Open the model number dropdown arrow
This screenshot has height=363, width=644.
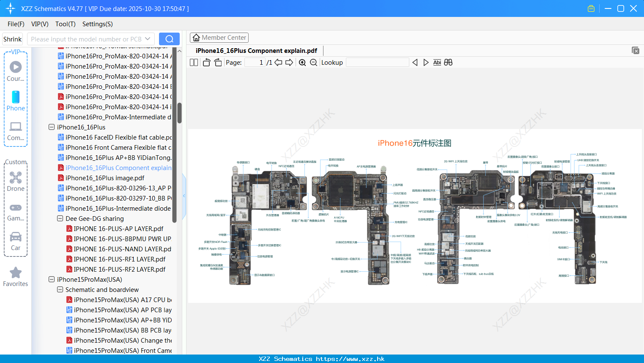coord(148,39)
